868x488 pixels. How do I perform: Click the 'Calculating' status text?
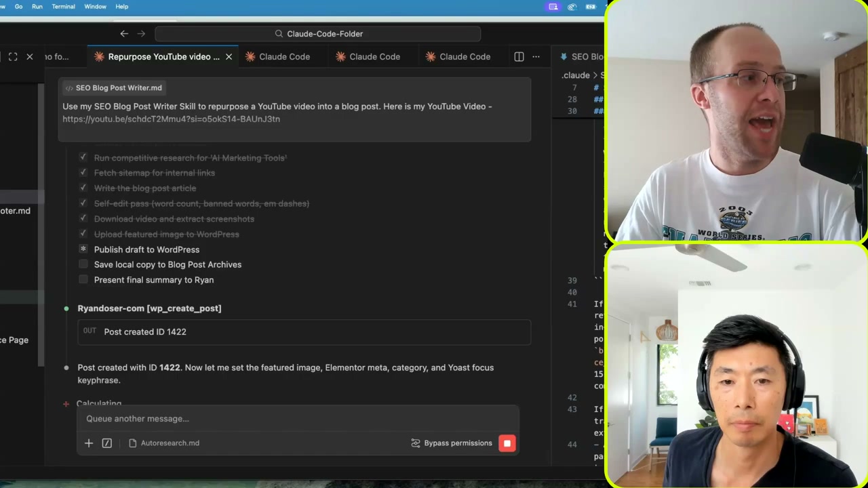(x=99, y=403)
